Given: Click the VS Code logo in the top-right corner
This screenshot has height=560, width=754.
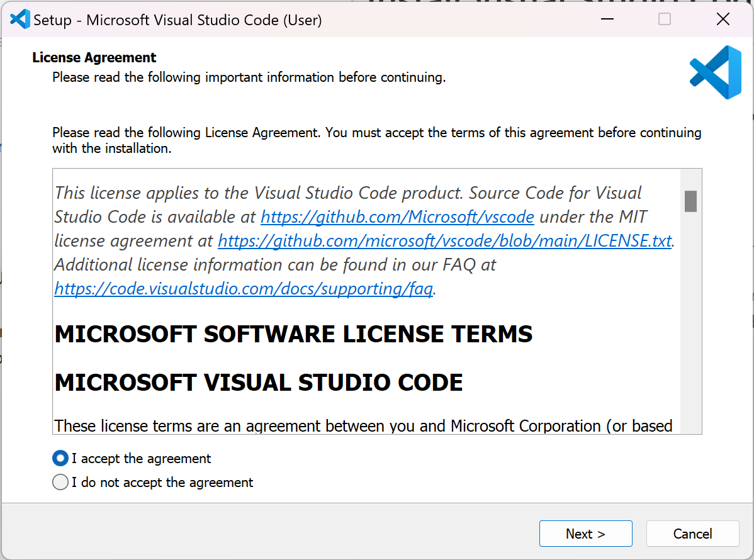Looking at the screenshot, I should [714, 72].
